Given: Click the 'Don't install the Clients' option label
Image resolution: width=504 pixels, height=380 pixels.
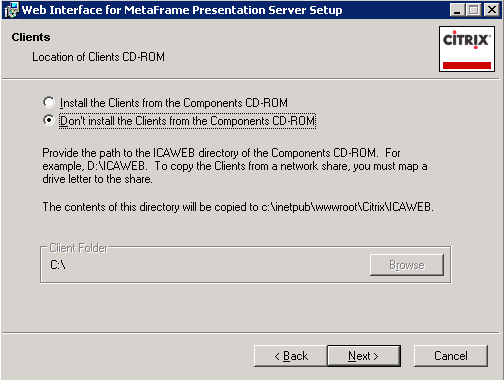Looking at the screenshot, I should [187, 121].
